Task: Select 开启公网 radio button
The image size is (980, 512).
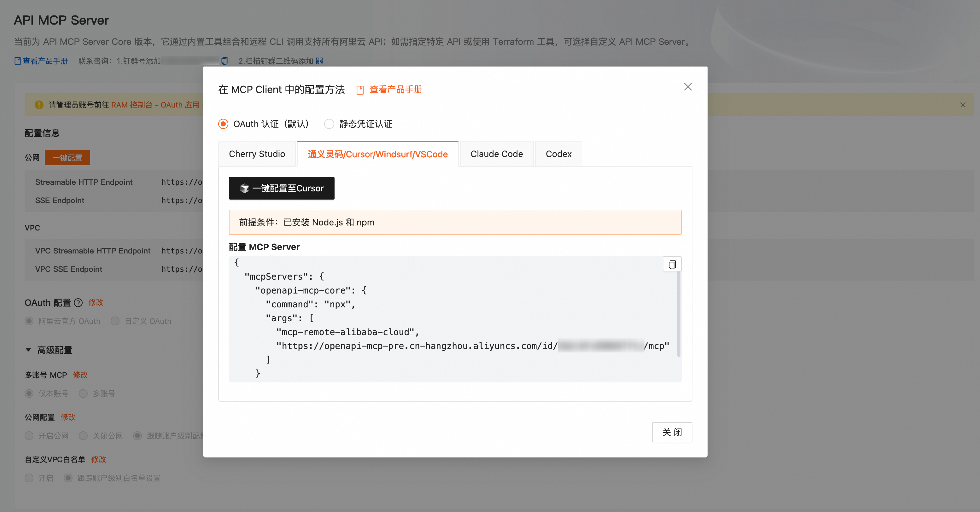Action: coord(29,435)
